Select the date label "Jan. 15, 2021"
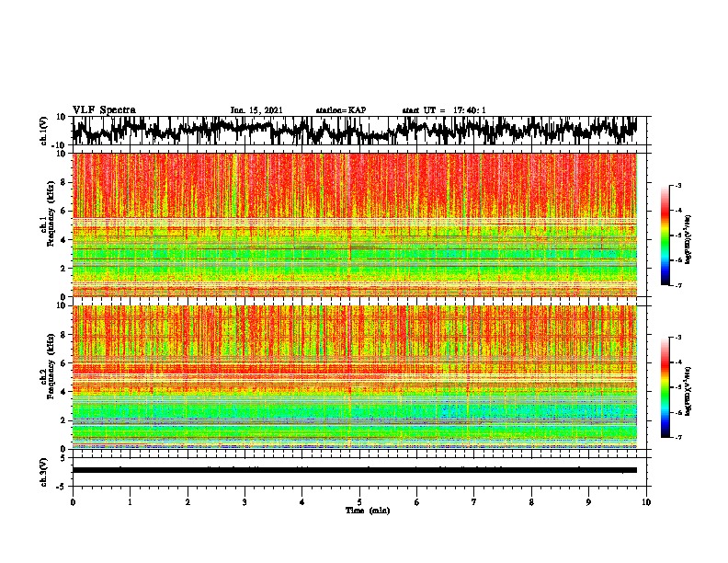728x563 pixels. click(x=256, y=110)
